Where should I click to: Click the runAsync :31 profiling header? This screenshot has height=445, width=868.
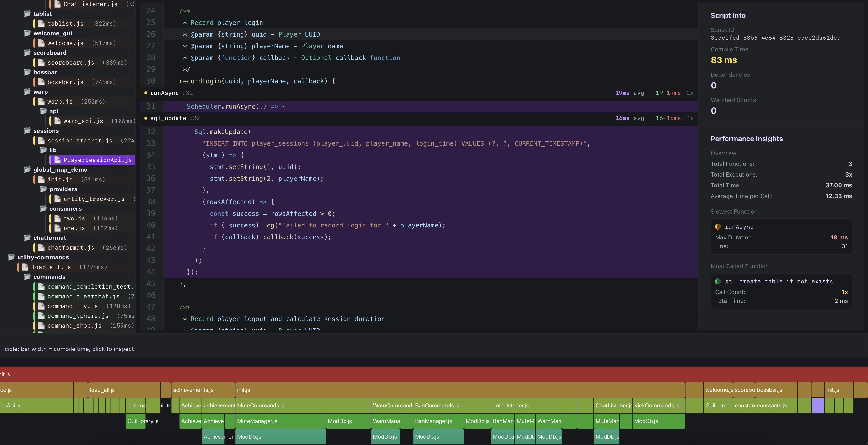pyautogui.click(x=164, y=93)
